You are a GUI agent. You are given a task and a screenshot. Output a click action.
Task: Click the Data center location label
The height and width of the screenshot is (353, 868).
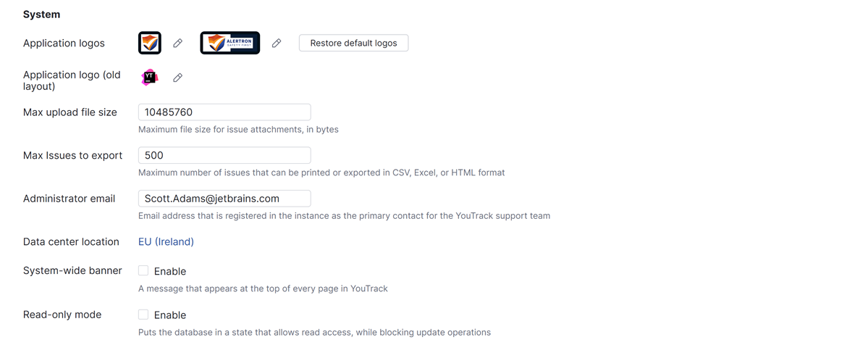point(71,241)
